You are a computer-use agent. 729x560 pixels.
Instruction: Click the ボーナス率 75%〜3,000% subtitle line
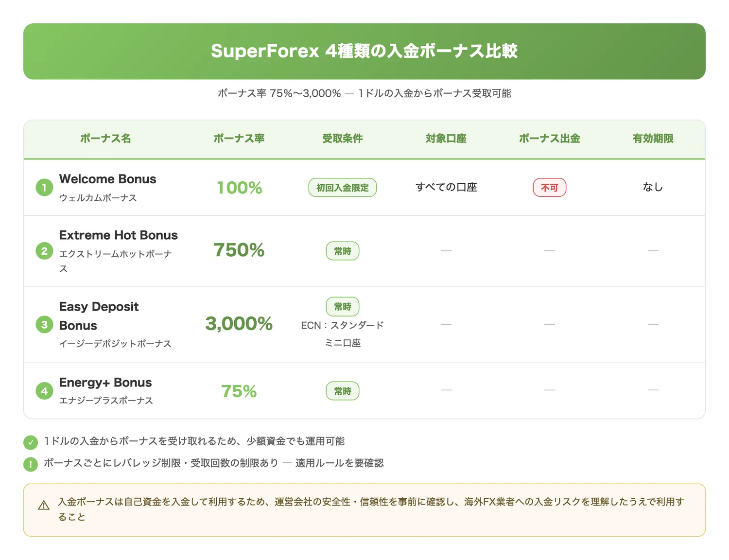tap(364, 93)
